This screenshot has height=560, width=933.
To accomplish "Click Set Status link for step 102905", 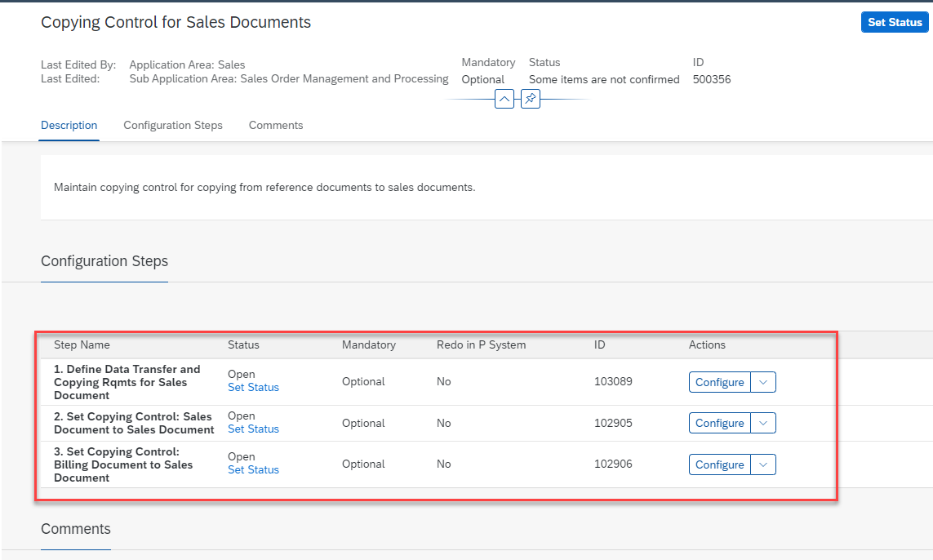I will pyautogui.click(x=253, y=429).
